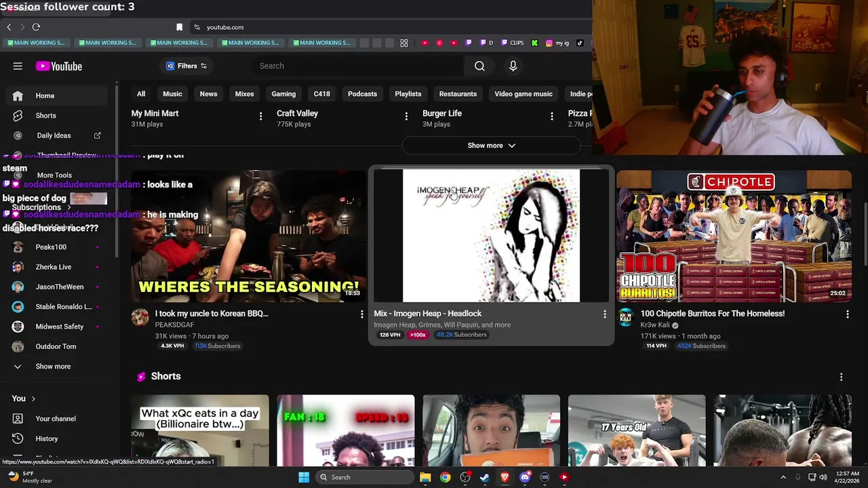Select the Video game music chip

(x=524, y=94)
